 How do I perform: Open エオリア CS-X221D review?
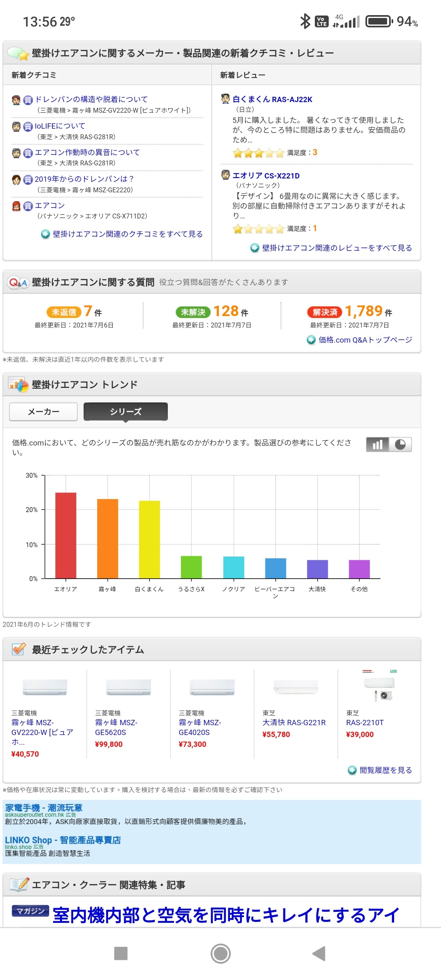[x=266, y=176]
